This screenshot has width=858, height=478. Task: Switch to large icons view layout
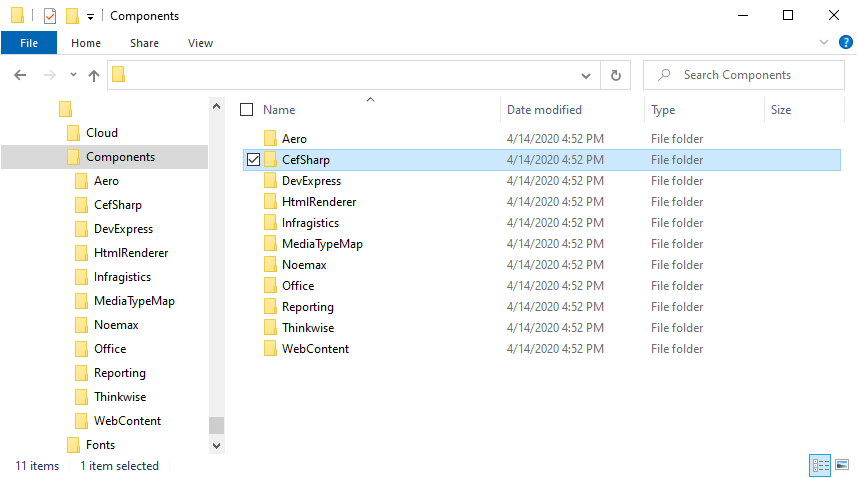click(842, 465)
